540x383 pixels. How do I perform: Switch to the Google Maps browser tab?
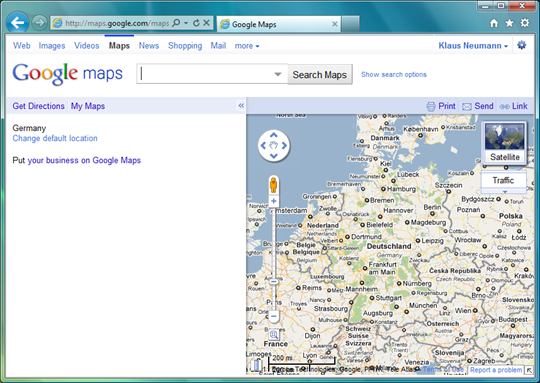(x=279, y=24)
